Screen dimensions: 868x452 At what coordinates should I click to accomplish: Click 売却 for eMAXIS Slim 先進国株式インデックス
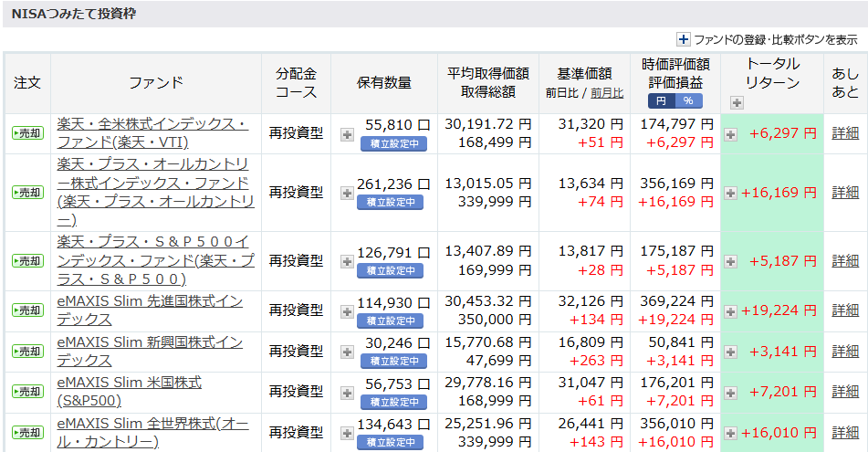(27, 310)
